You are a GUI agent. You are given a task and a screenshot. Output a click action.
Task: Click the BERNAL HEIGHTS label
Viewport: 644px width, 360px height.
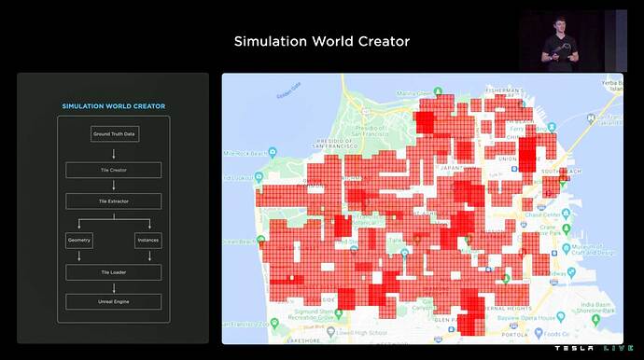coord(509,309)
